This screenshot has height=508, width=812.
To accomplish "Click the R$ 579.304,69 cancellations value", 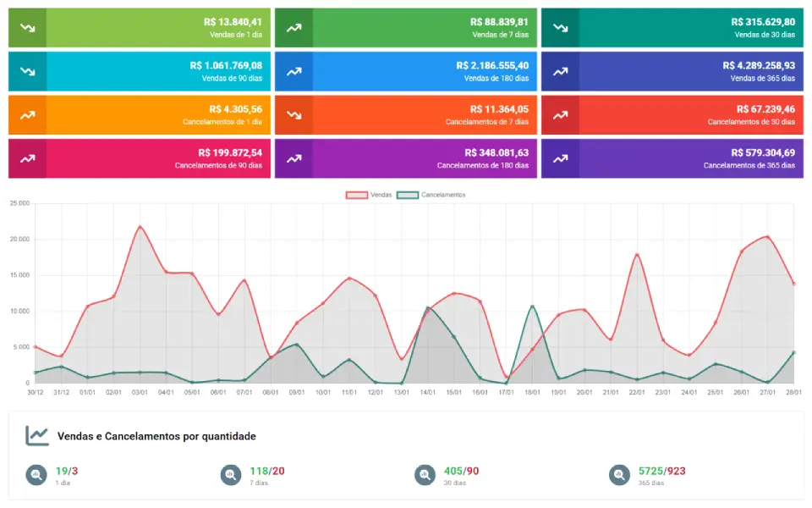I will tap(763, 153).
